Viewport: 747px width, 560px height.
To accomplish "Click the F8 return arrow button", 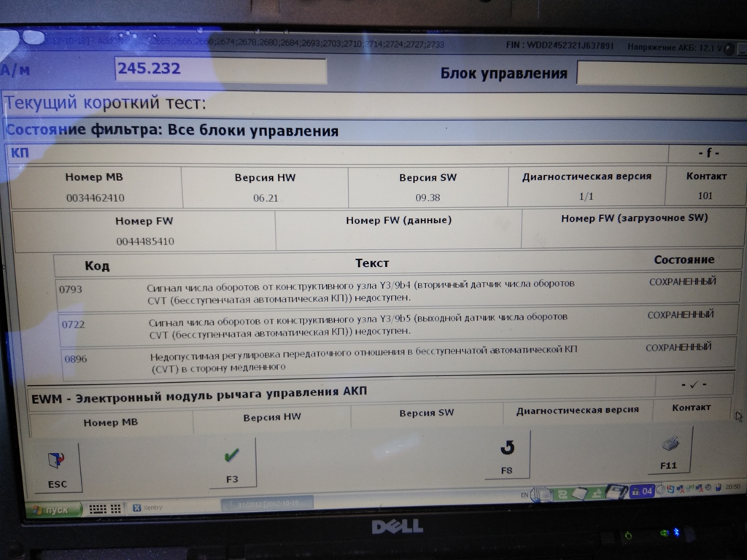I will [x=507, y=454].
